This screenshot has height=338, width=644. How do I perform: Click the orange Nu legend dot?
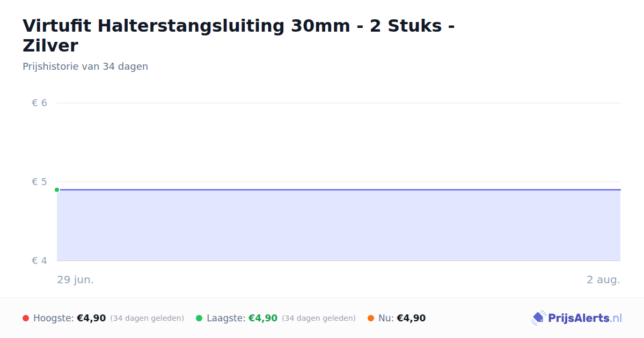371,318
